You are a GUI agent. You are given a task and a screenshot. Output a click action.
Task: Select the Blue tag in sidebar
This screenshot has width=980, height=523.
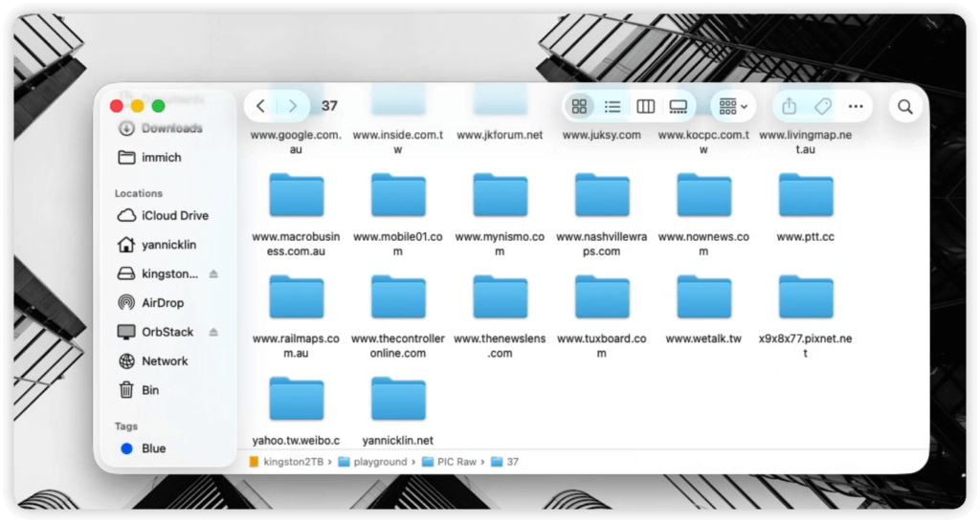[x=144, y=448]
